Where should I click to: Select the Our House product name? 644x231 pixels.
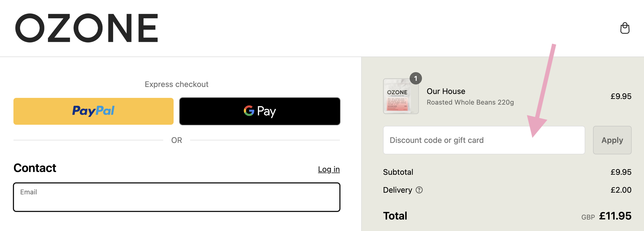pyautogui.click(x=446, y=91)
